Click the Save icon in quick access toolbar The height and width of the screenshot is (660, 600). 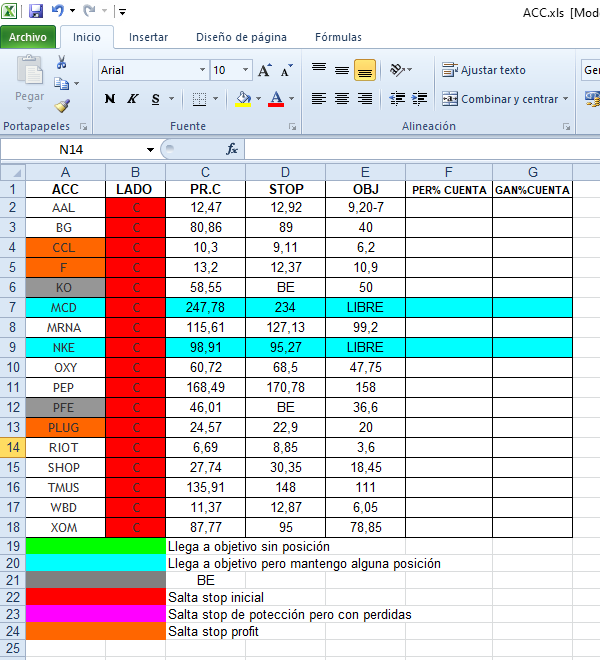click(x=36, y=11)
